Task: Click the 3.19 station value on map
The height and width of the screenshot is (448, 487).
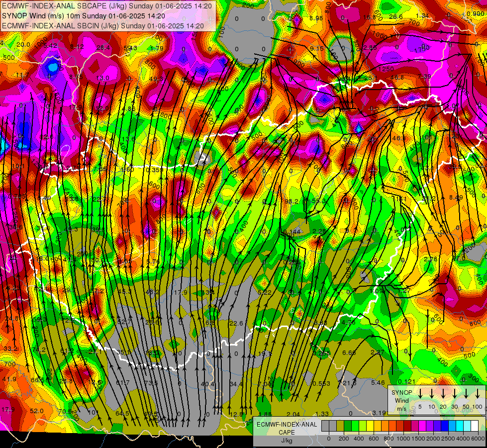Action: click(x=379, y=413)
